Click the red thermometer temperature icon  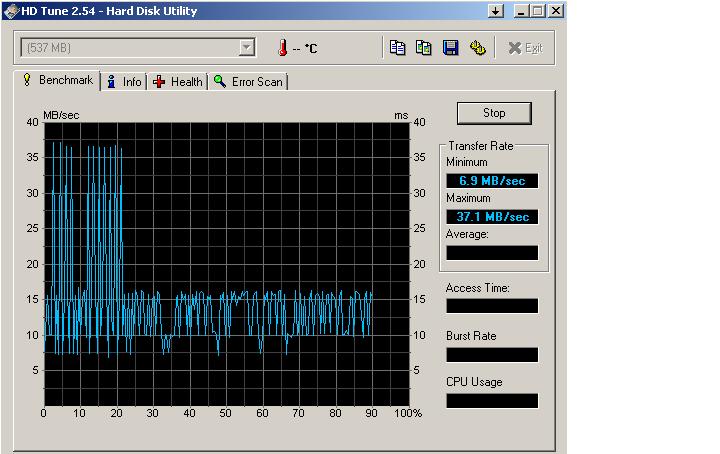tap(282, 48)
